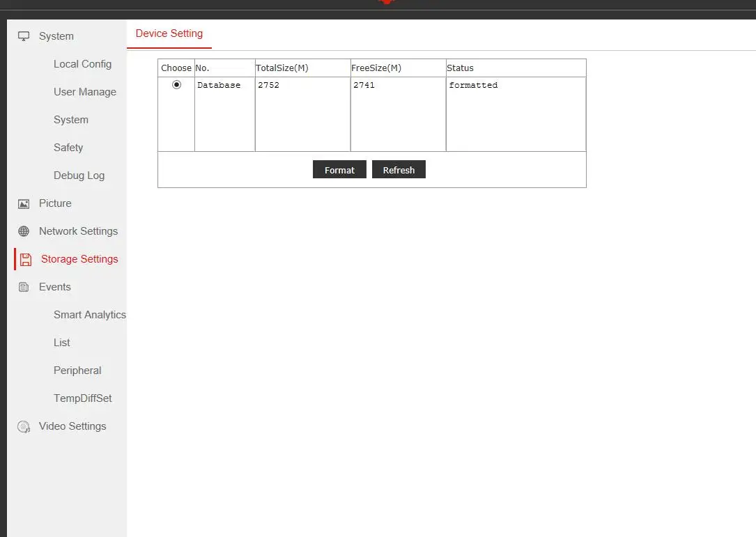This screenshot has width=756, height=537.
Task: Open the Debug Log submenu item
Action: [79, 176]
